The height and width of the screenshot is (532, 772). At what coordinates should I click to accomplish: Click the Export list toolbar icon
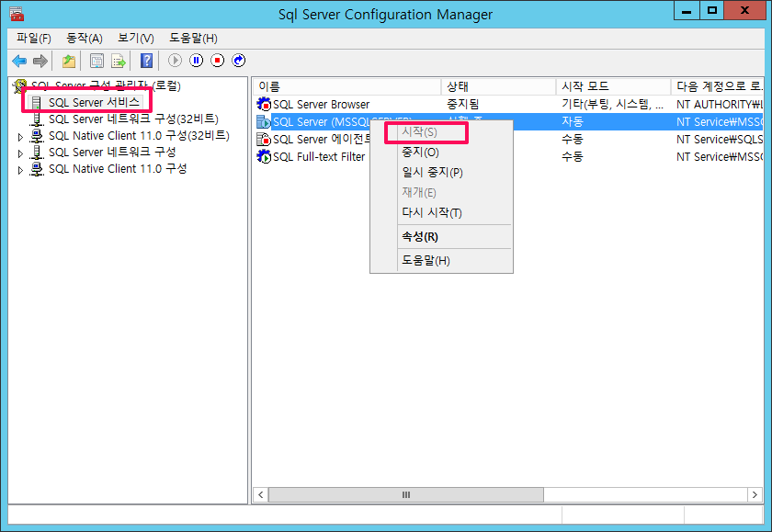tap(119, 61)
